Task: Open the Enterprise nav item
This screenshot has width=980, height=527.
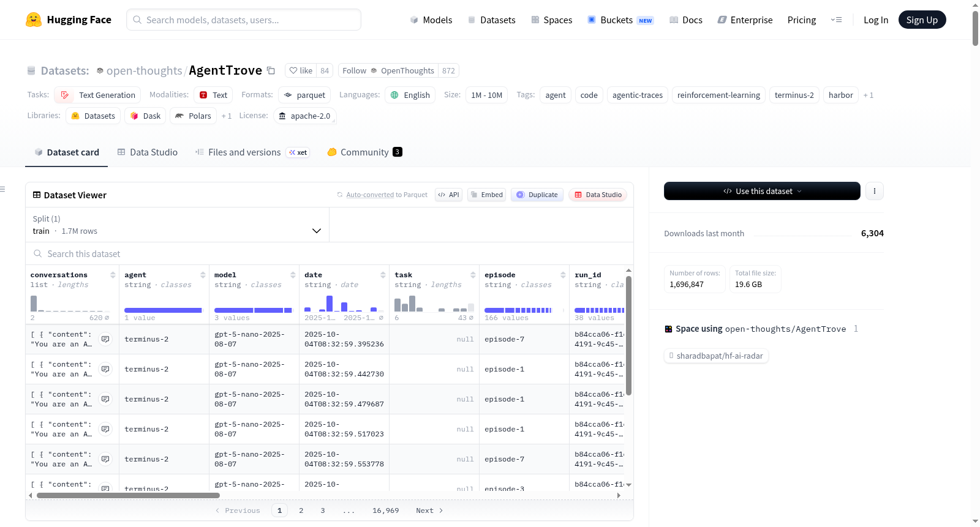Action: [x=745, y=20]
